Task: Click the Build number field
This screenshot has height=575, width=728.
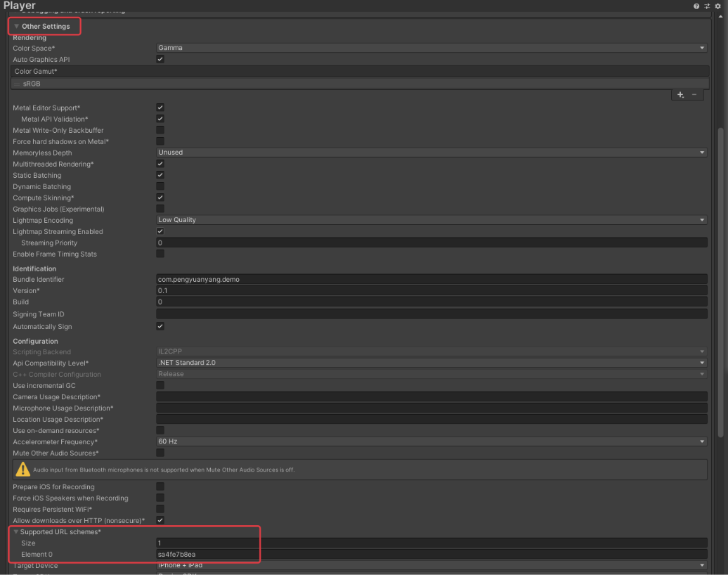Action: tap(431, 302)
